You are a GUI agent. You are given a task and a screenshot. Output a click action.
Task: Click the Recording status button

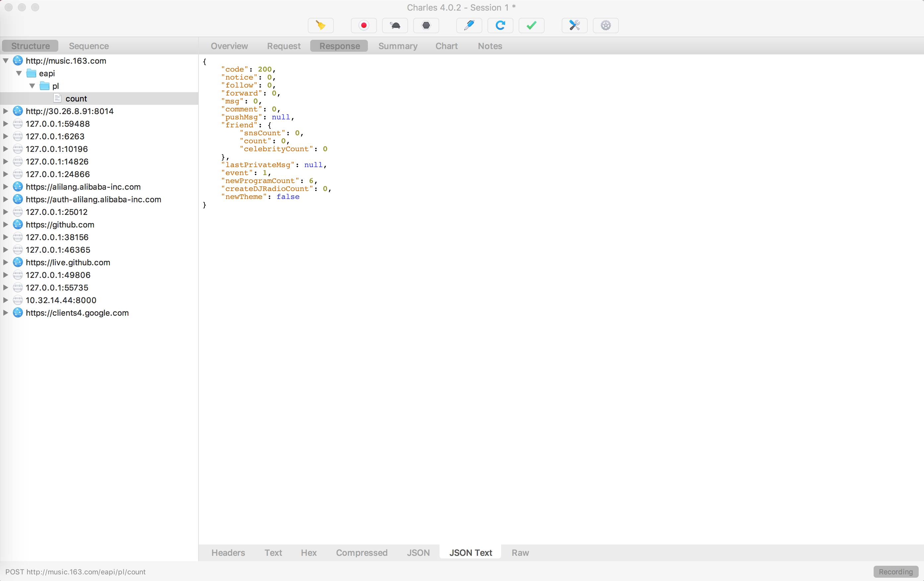tap(895, 572)
